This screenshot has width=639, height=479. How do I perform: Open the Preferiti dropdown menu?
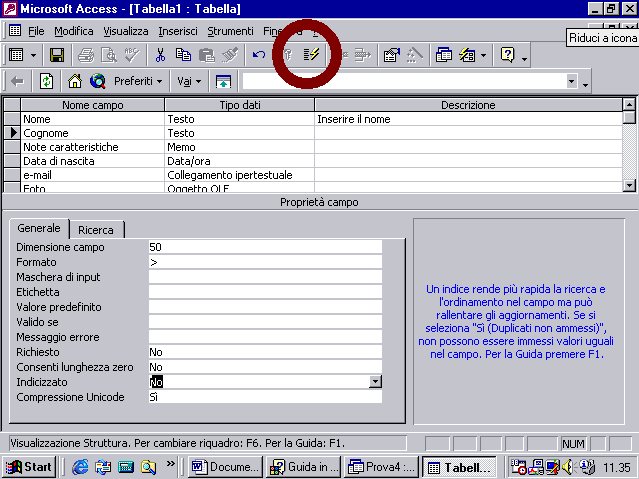tap(138, 82)
